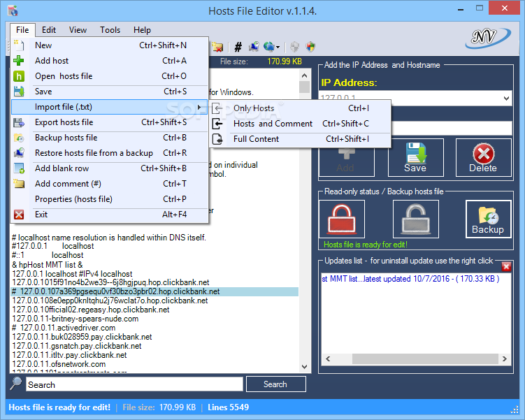Click the colored Windows shield toolbar icon

coord(310,47)
